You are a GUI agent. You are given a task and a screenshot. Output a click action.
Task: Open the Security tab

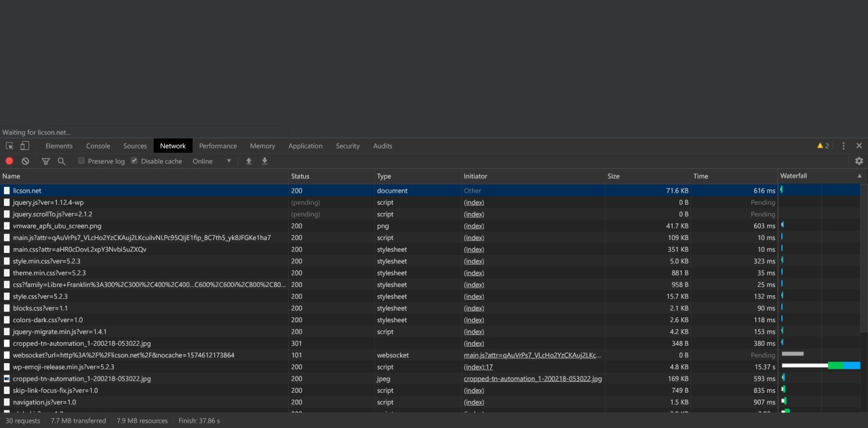pos(348,146)
